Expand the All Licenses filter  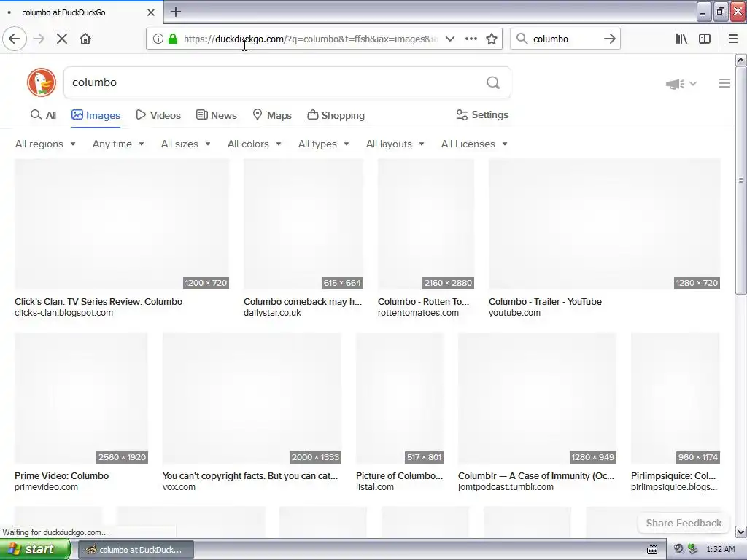pyautogui.click(x=474, y=144)
